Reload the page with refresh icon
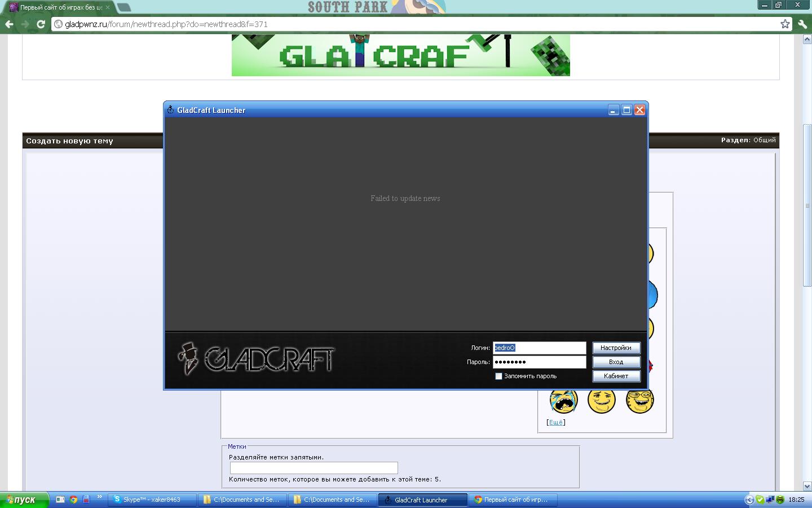Viewport: 812px width, 508px height. pos(41,24)
